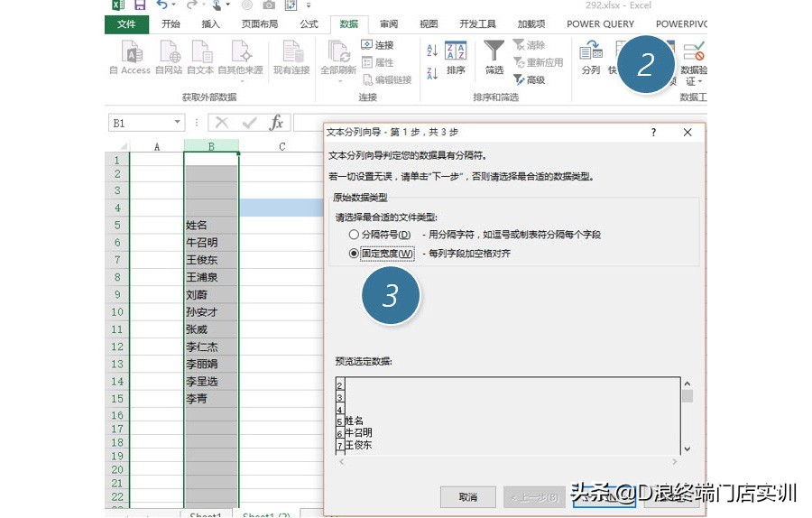The width and height of the screenshot is (812, 518).
Task: Switch to the POWER QUERY tab
Action: (600, 23)
